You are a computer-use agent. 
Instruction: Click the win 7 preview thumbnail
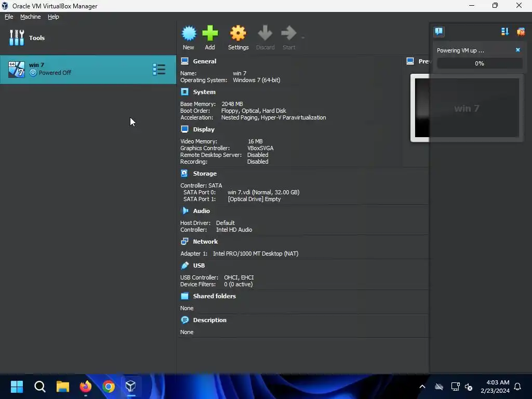467,108
